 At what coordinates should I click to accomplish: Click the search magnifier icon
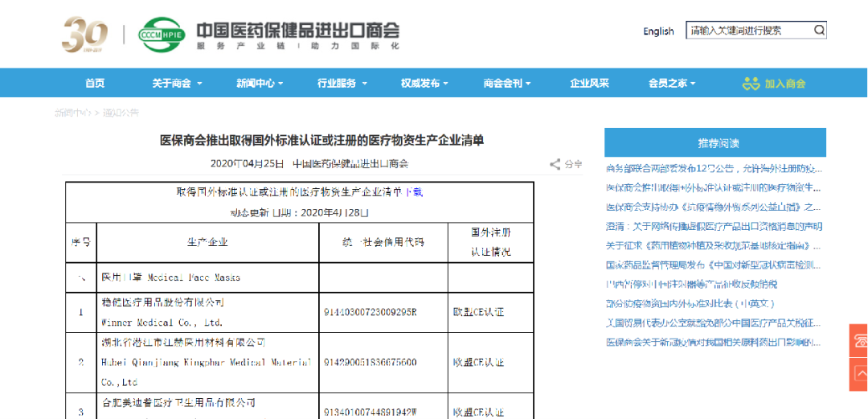tap(819, 30)
